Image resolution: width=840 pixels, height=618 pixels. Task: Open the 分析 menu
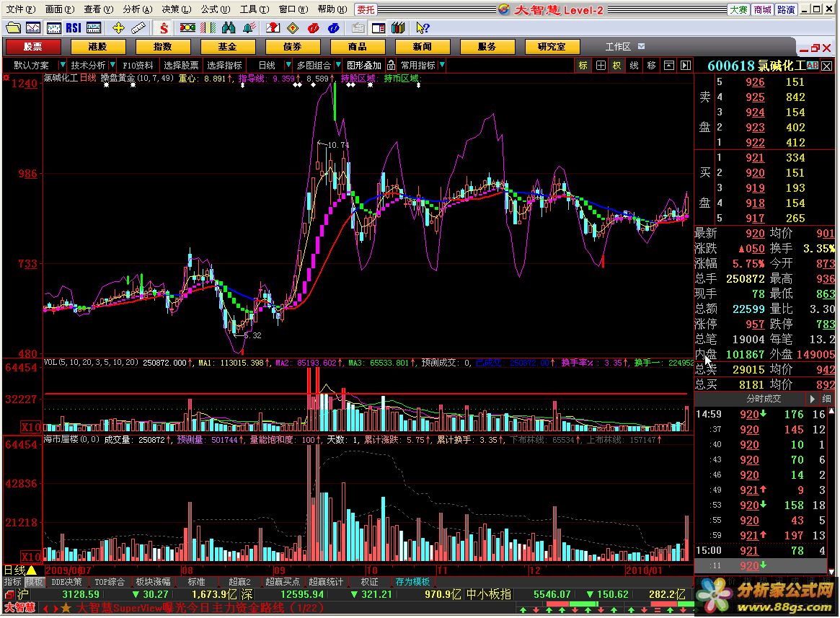pyautogui.click(x=138, y=9)
